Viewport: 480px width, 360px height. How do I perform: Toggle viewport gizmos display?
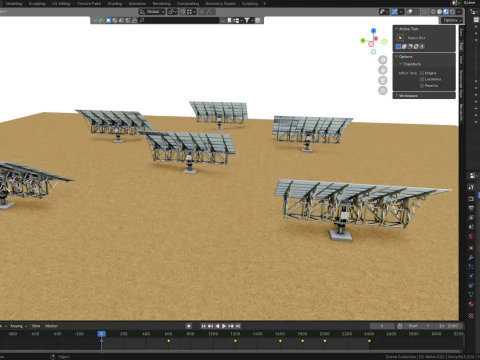coord(395,12)
